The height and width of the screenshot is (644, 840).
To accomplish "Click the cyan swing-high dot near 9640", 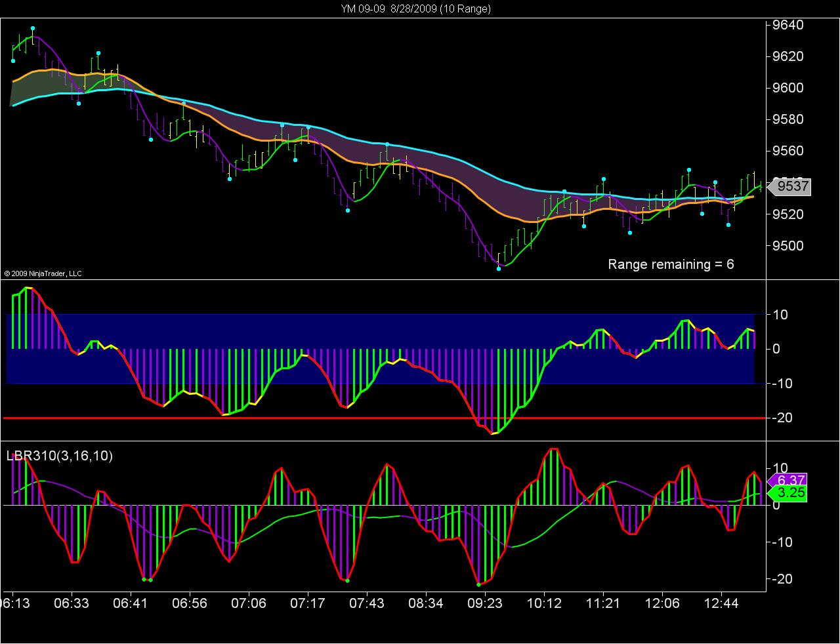I will click(33, 28).
